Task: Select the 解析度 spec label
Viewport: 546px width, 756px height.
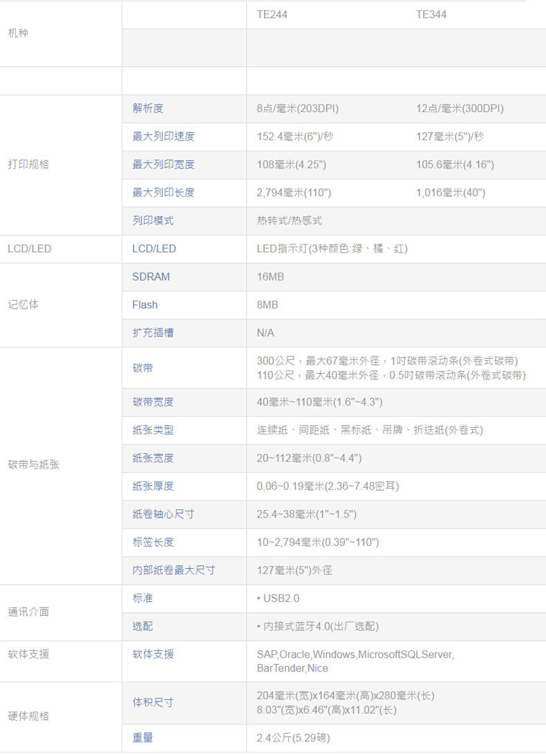Action: pos(148,108)
